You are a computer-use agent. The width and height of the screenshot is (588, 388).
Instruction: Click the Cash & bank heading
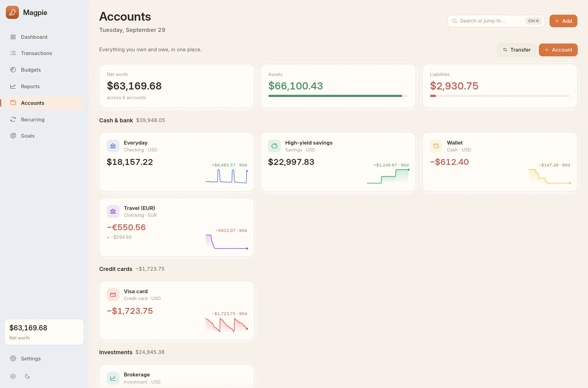click(x=116, y=120)
